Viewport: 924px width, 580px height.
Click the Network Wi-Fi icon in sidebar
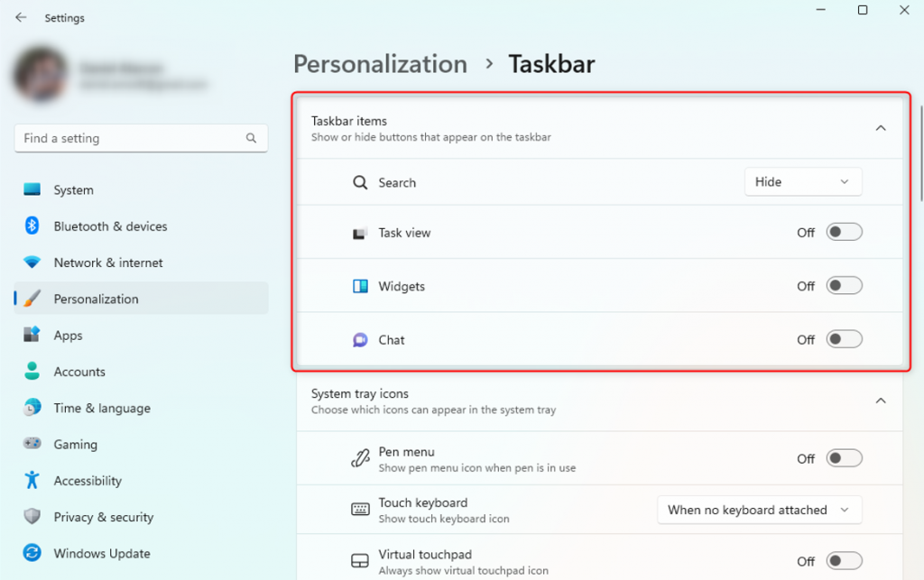point(32,262)
